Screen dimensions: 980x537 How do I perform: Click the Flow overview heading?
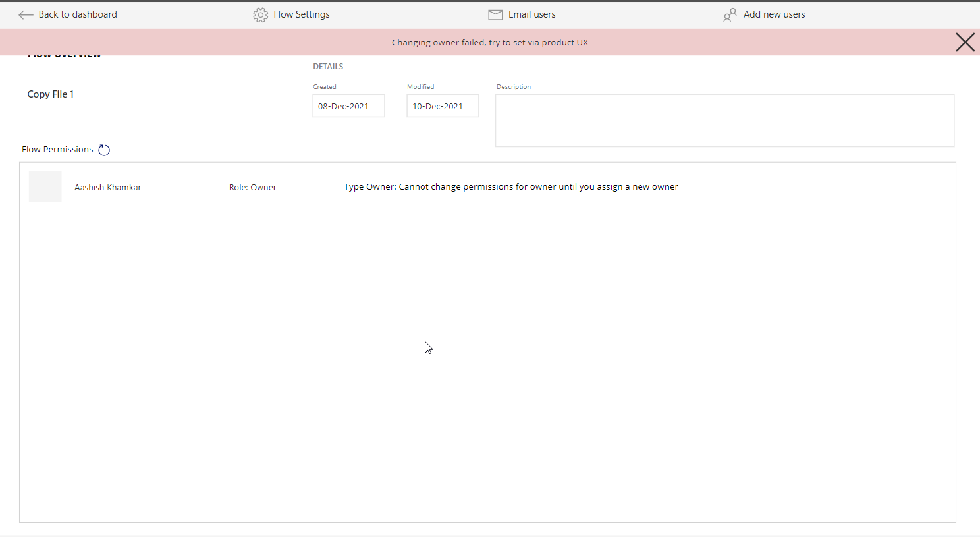64,53
